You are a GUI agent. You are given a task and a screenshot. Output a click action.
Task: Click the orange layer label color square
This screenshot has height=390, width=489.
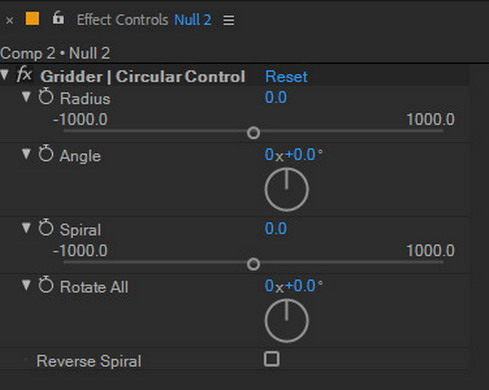[x=32, y=19]
